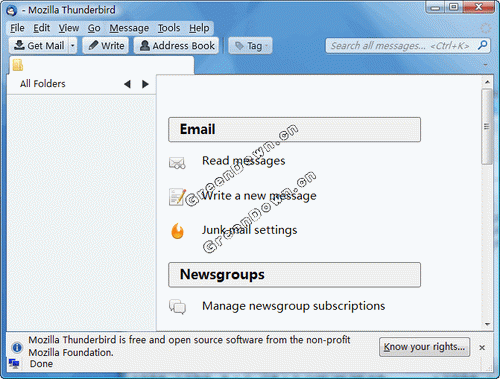Open the View menu
This screenshot has width=500, height=379.
pos(69,28)
